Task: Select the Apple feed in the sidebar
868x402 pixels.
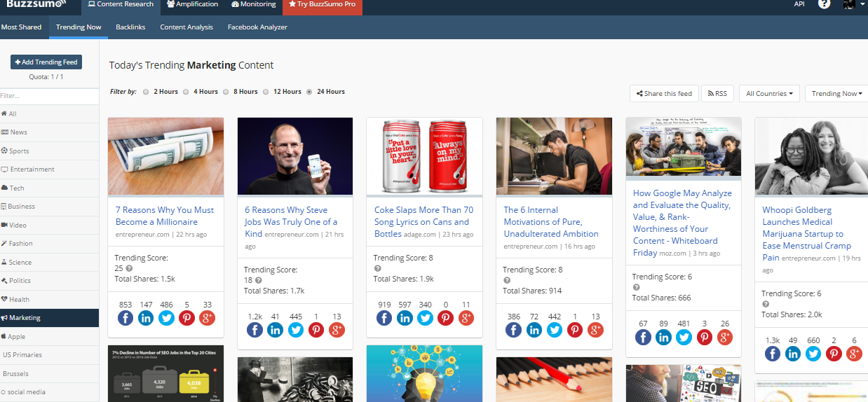Action: (49, 336)
